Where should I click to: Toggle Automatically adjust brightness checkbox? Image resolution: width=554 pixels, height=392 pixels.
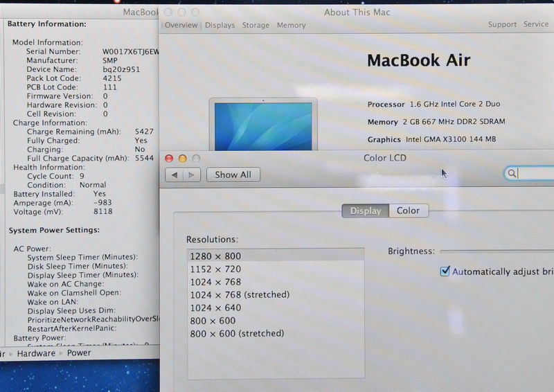point(445,271)
